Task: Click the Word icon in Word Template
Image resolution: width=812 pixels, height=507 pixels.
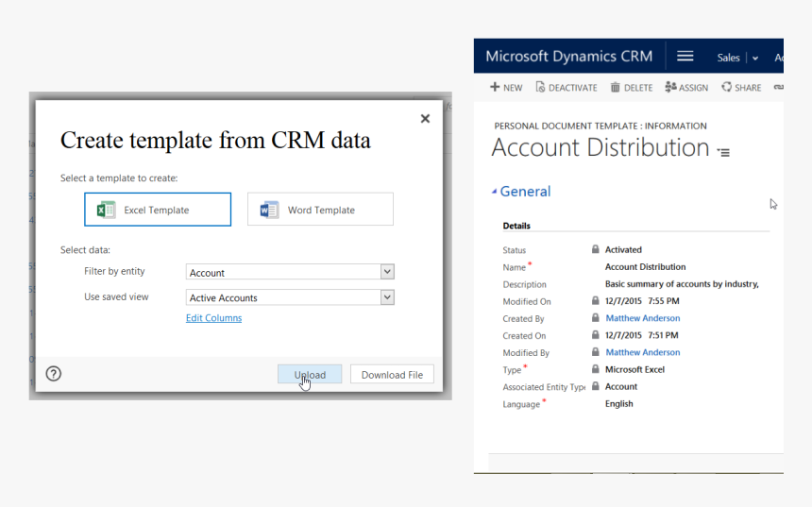Action: tap(269, 210)
